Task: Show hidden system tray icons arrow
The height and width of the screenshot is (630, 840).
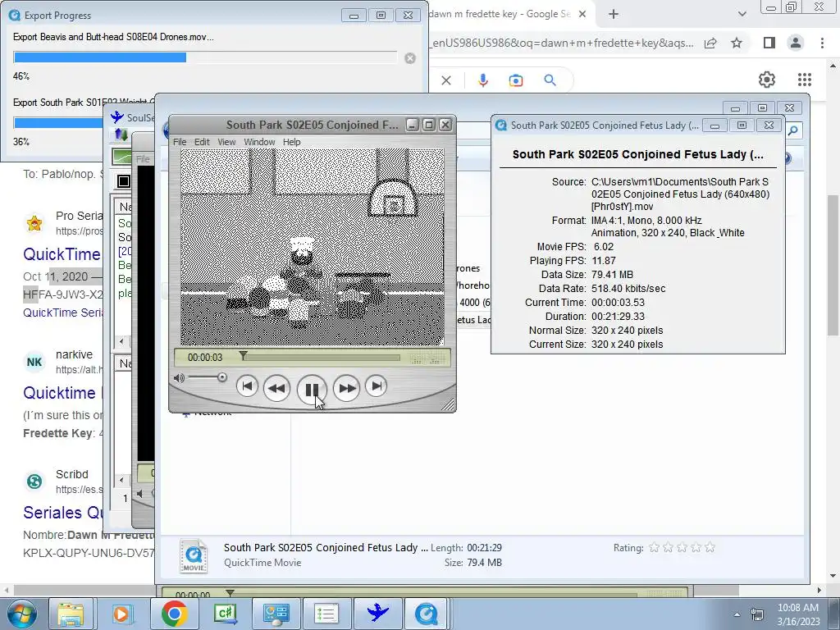Action: click(737, 614)
